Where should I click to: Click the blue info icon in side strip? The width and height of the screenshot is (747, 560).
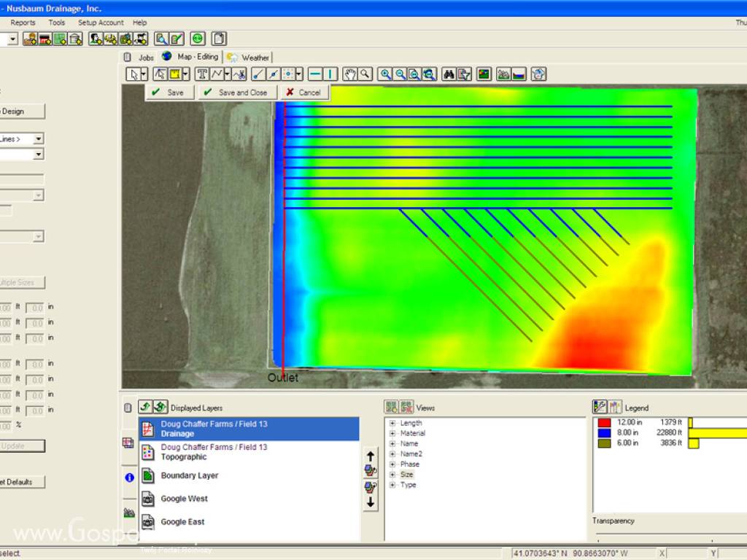pos(129,478)
